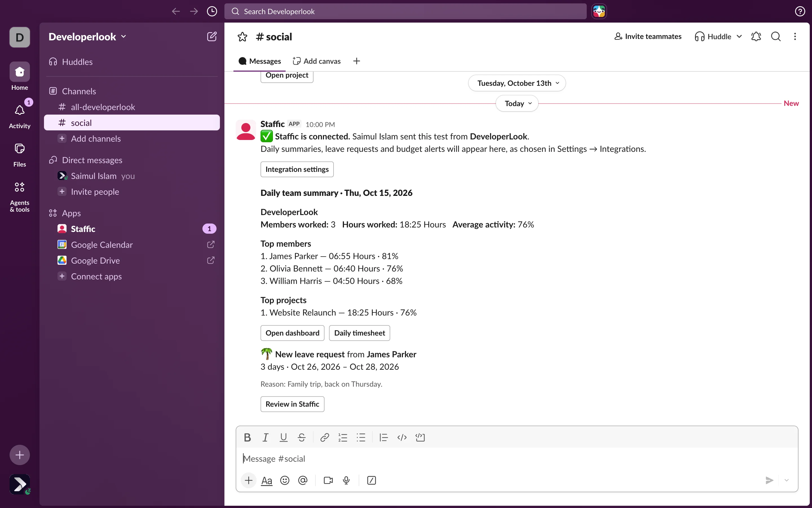This screenshot has width=812, height=508.
Task: Start a bulleted list in the composer
Action: click(x=361, y=437)
